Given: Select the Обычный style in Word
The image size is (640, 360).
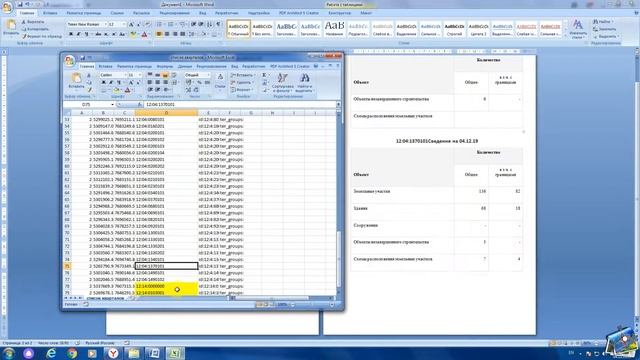Looking at the screenshot, I should pyautogui.click(x=238, y=29).
